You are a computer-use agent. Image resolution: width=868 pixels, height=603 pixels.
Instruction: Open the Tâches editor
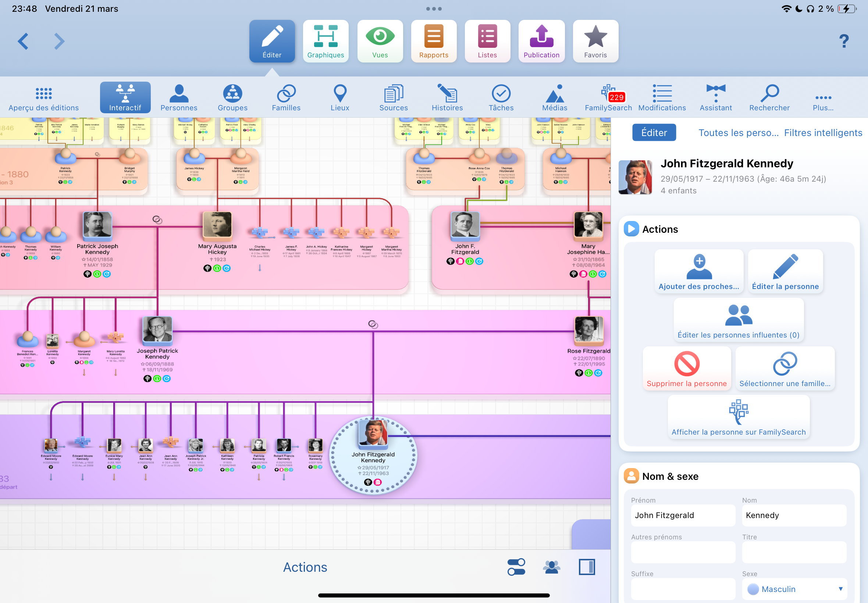point(501,97)
